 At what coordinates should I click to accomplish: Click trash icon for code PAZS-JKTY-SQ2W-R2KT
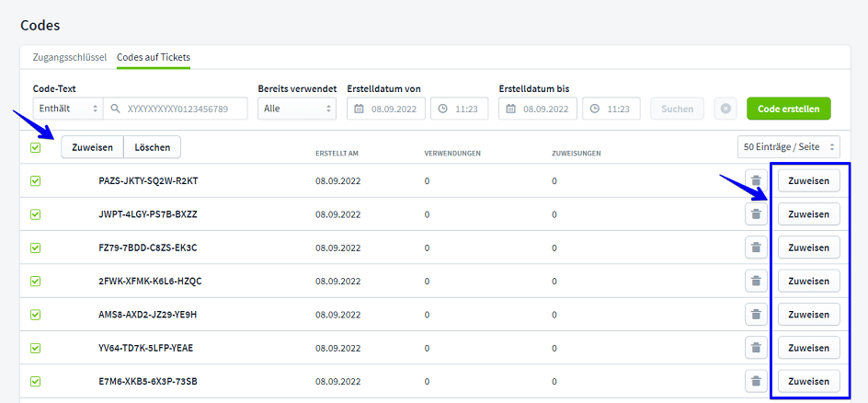755,181
